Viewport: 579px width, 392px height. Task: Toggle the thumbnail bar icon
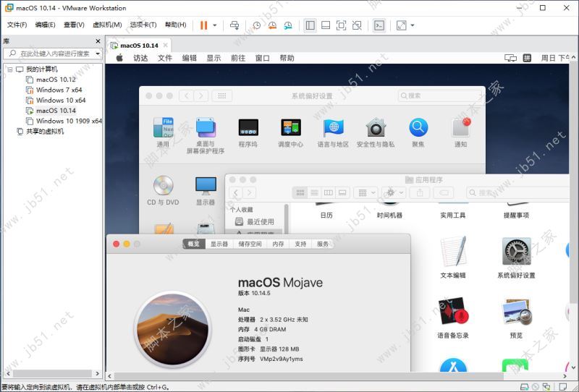[326, 25]
